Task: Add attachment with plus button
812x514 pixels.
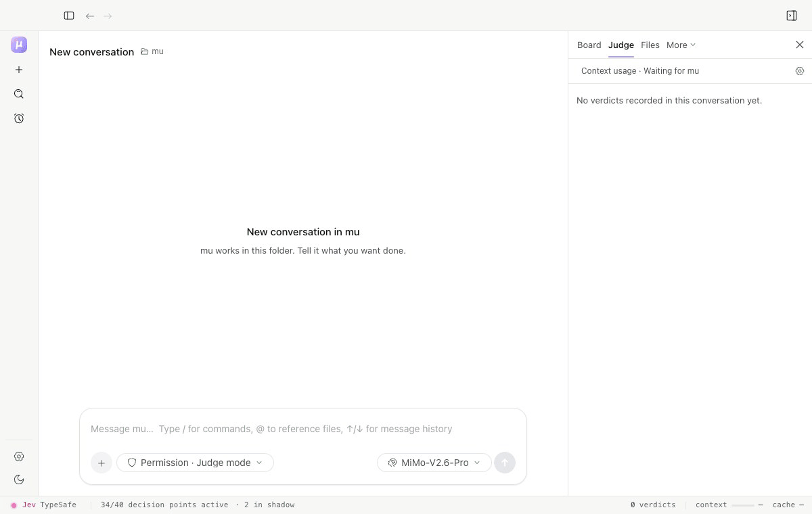Action: pos(101,463)
